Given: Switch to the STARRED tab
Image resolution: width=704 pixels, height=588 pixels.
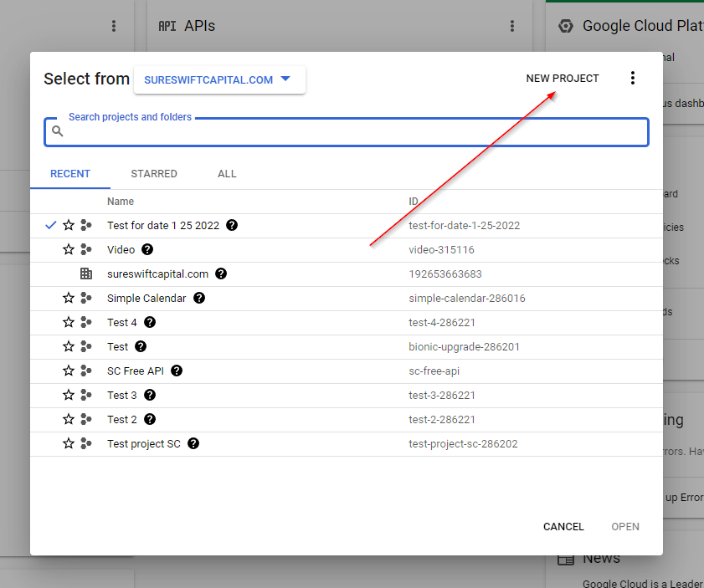Looking at the screenshot, I should click(x=154, y=174).
